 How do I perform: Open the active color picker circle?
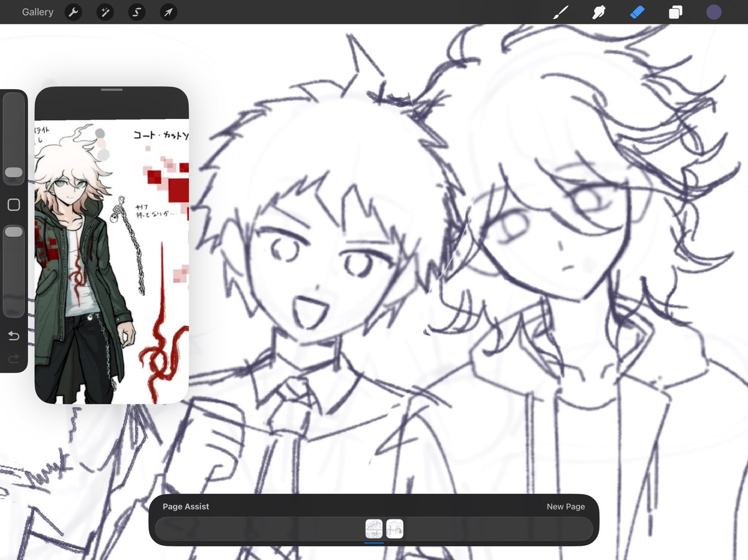714,12
